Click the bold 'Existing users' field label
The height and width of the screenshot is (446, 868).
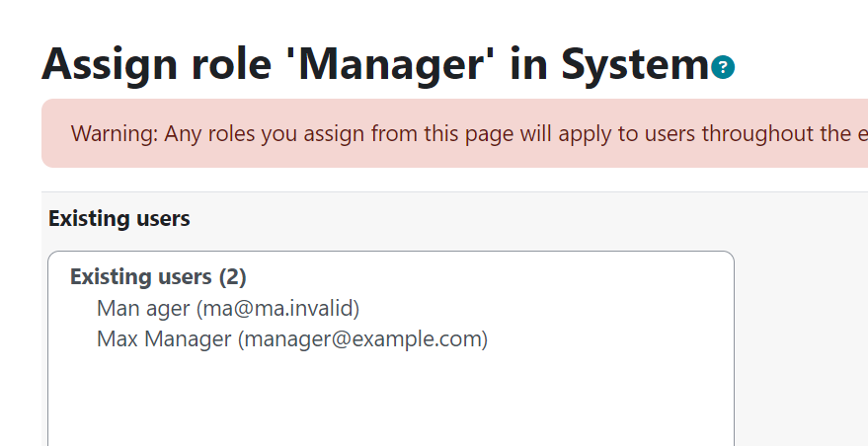pos(119,219)
